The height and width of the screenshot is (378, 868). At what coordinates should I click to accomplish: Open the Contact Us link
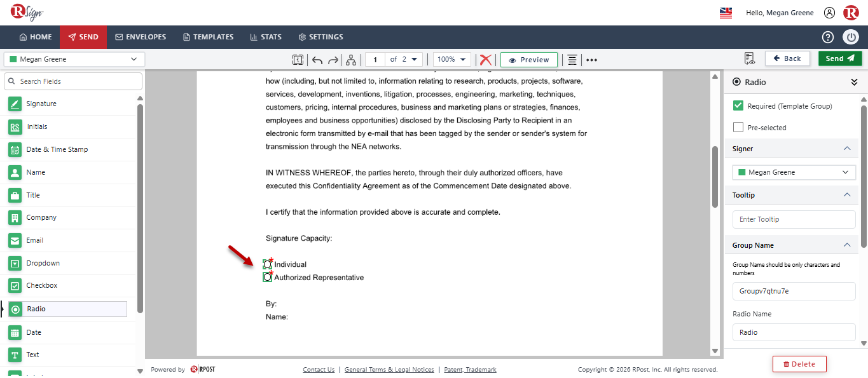(x=319, y=370)
